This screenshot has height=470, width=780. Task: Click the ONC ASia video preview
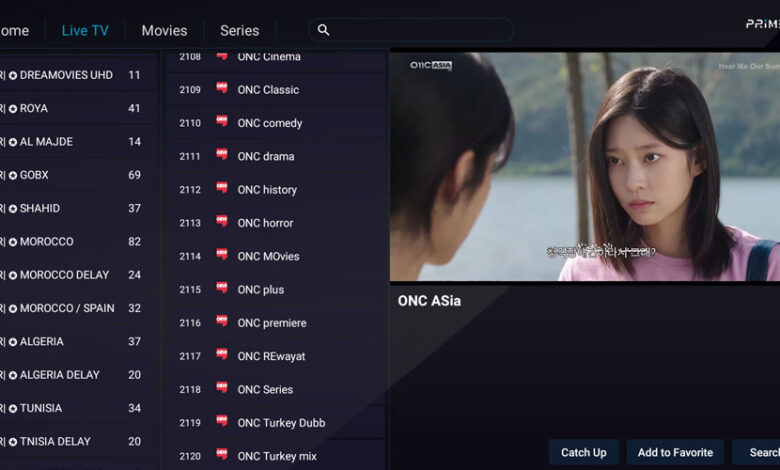[x=585, y=167]
